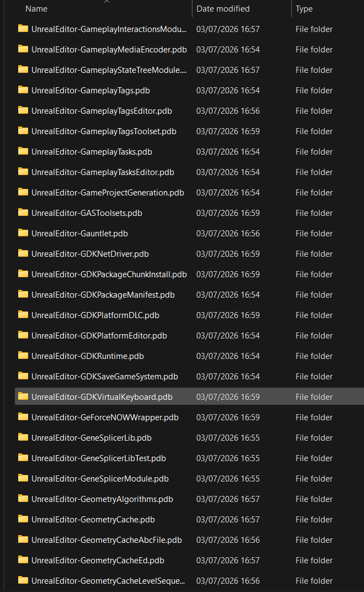
Task: Click folder icon of UnrealEditor-GeneSplicerLib.pdb
Action: (23, 436)
